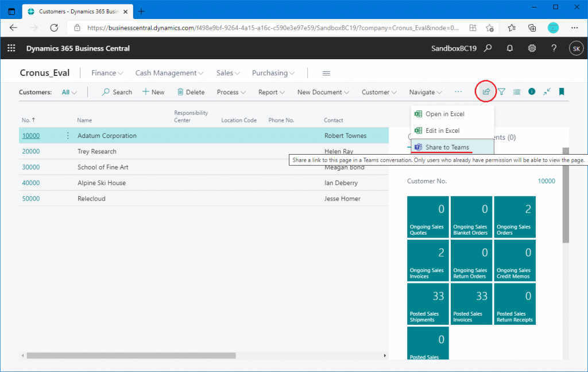The width and height of the screenshot is (588, 372).
Task: Open the browser tab actions menu
Action: coord(11,11)
